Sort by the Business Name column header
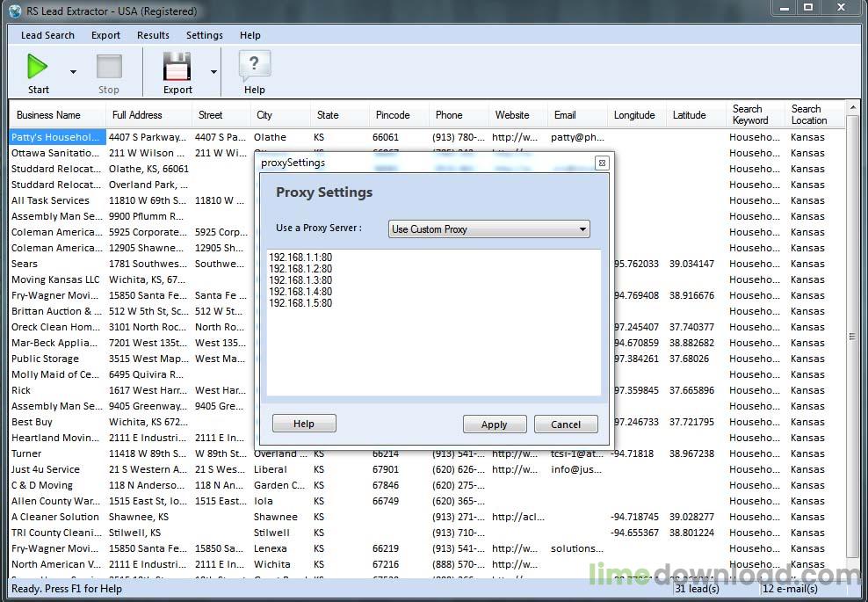Viewport: 868px width, 602px height. [48, 115]
